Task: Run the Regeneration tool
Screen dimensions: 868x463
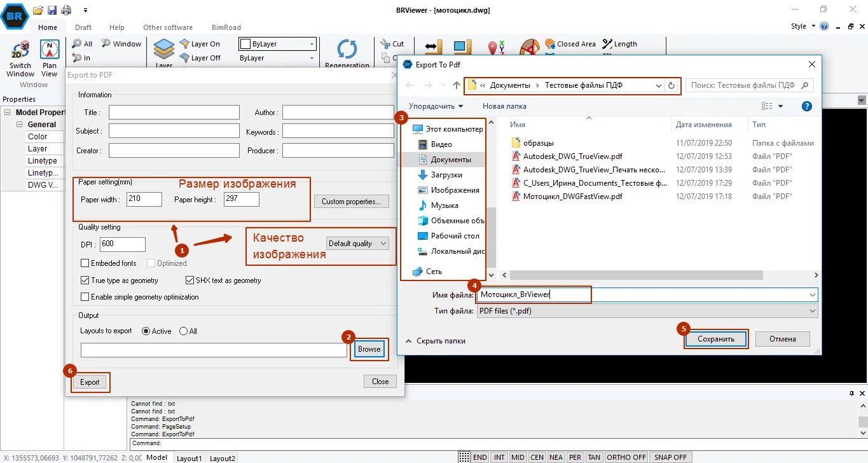Action: (347, 54)
